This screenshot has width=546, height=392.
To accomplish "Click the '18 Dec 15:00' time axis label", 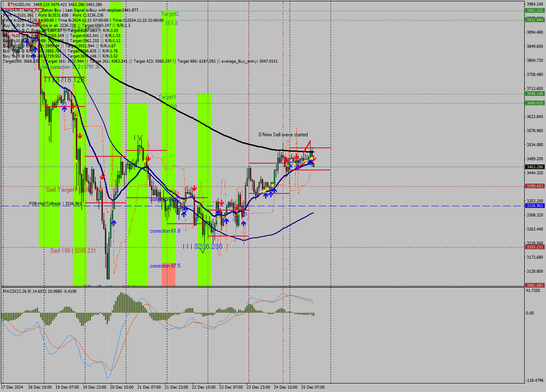I will tap(40, 387).
